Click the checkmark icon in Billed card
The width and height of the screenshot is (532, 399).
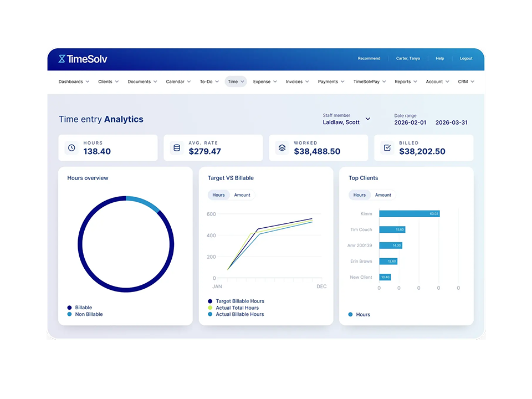click(x=387, y=148)
